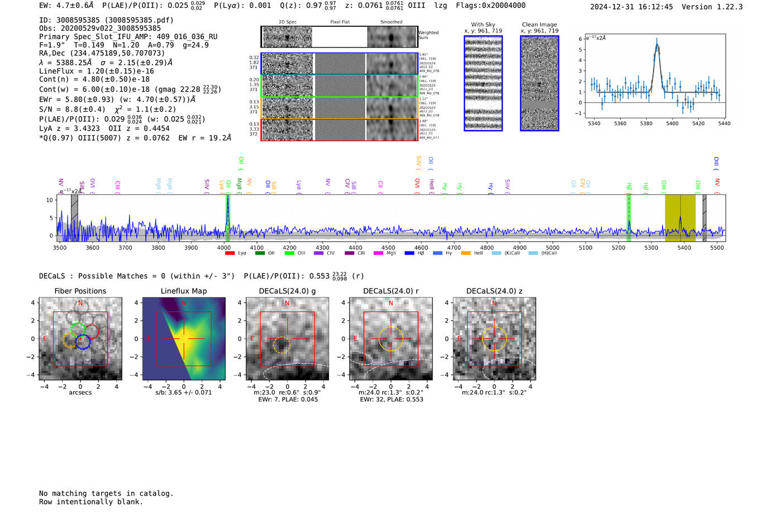The image size is (782, 532).
Task: Click the blue dashed fiber circle in Fiber Positions
Action: pos(83,342)
